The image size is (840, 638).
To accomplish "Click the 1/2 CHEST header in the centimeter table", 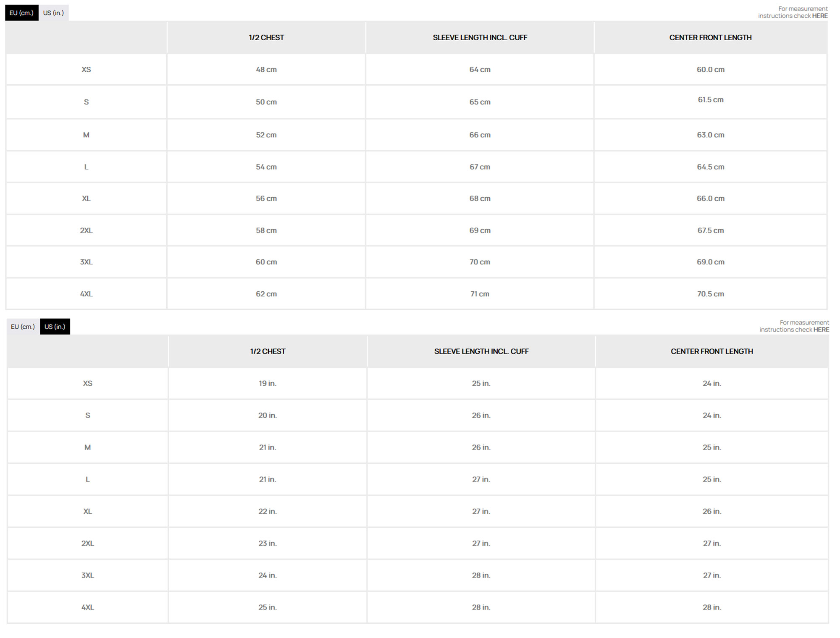I will (x=266, y=38).
